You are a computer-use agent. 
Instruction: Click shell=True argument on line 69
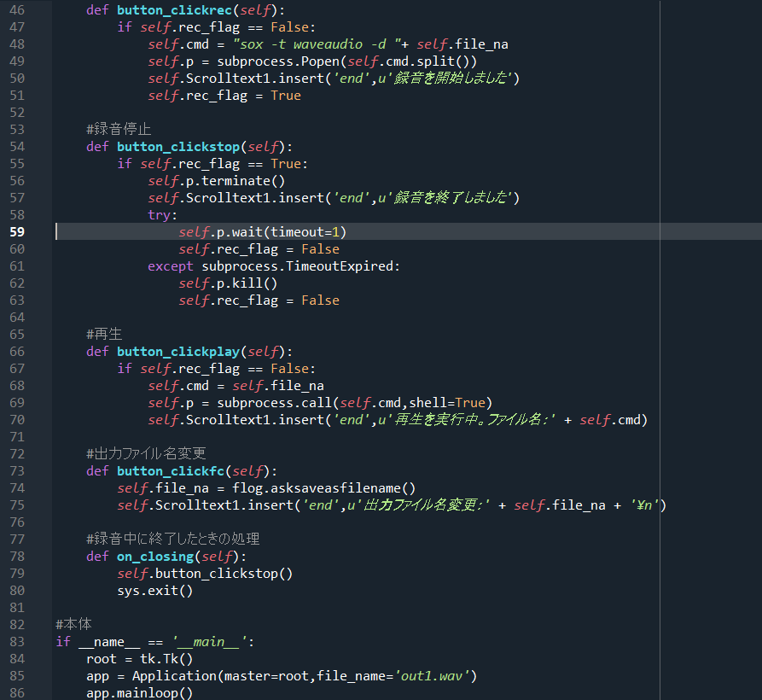click(x=447, y=403)
